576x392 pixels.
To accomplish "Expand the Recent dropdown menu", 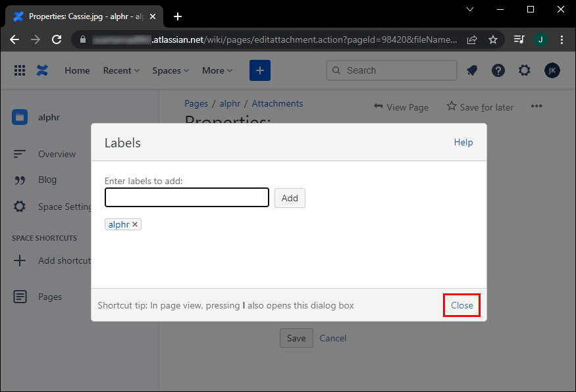I will point(121,70).
